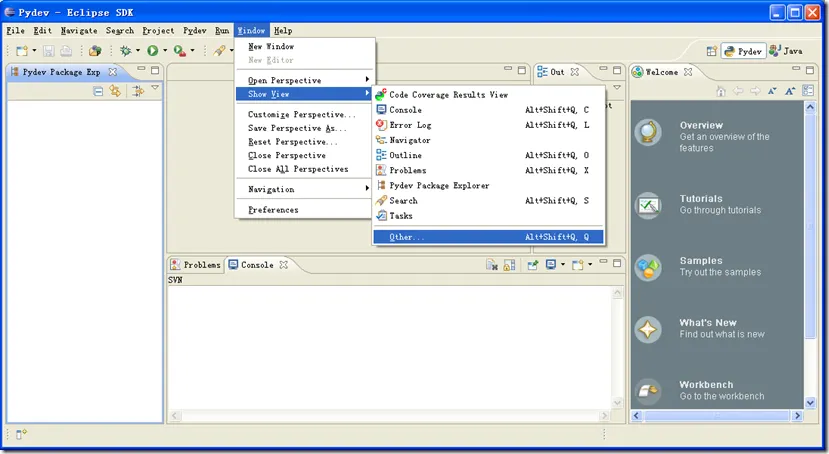Click the External Tools run icon
The width and height of the screenshot is (829, 454).
click(x=180, y=51)
